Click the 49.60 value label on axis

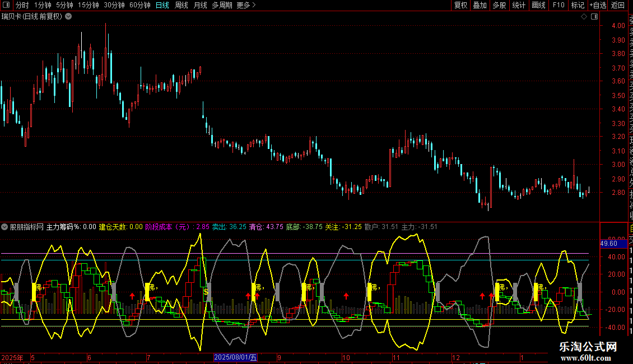(608, 244)
